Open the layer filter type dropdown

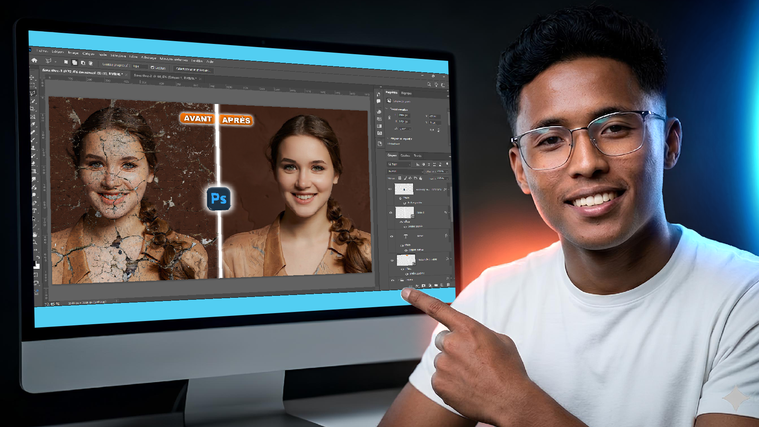tap(399, 164)
